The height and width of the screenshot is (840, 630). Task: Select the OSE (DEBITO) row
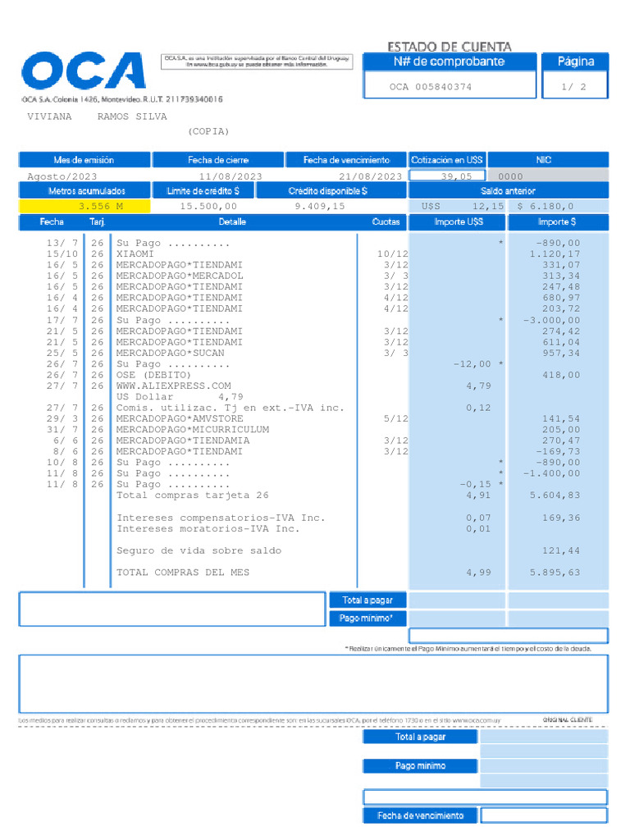313,375
